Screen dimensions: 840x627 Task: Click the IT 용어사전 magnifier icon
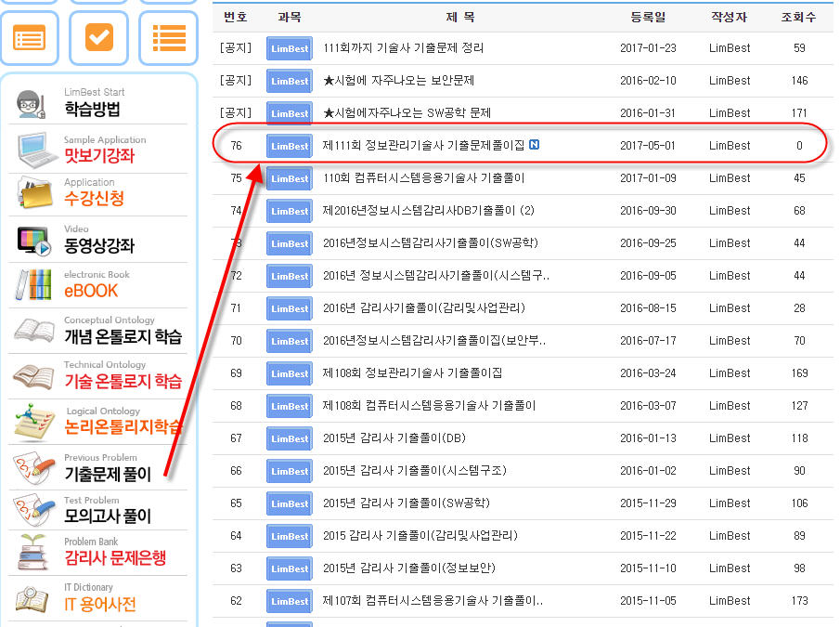coord(32,598)
